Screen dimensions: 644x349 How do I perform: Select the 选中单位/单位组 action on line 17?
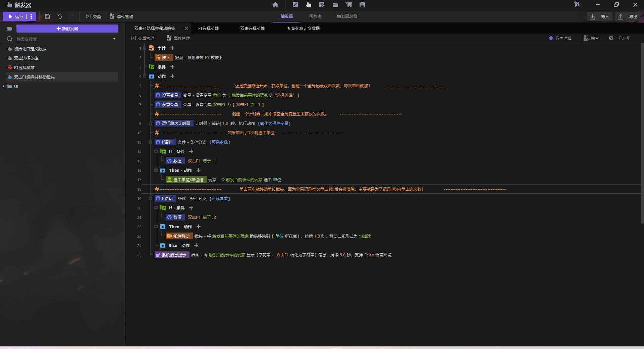(186, 180)
